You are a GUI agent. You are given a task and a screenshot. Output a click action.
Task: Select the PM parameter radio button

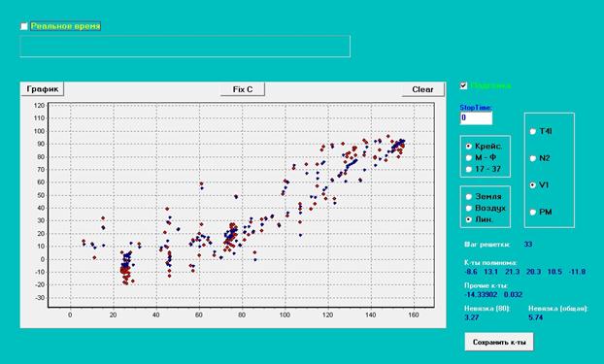tap(533, 213)
